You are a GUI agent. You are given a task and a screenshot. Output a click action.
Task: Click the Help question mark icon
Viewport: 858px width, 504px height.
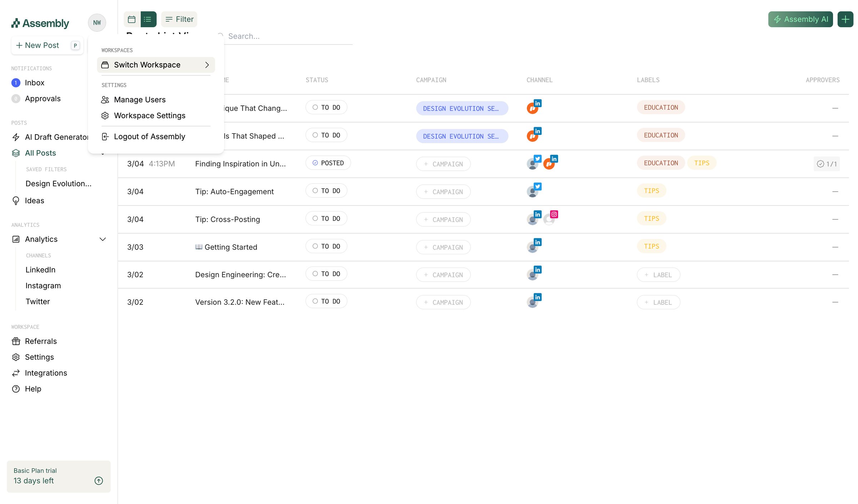[x=16, y=389]
